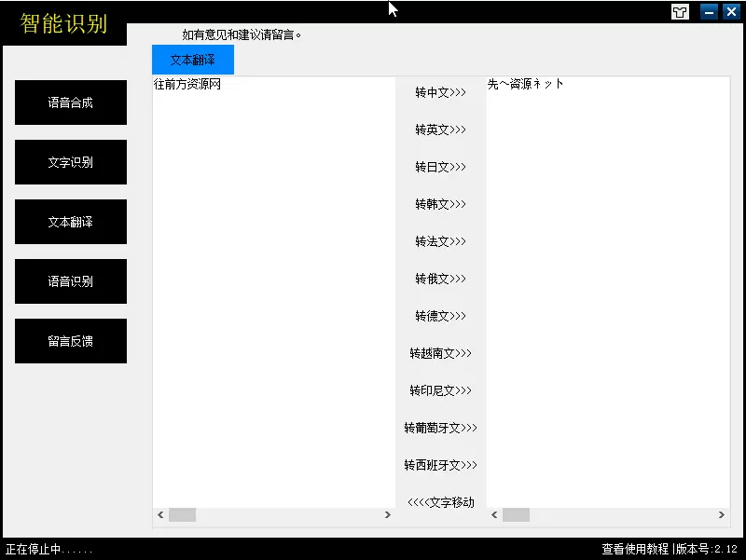Click the 如有意见和建议请留言 notice text
The width and height of the screenshot is (746, 560).
point(242,34)
